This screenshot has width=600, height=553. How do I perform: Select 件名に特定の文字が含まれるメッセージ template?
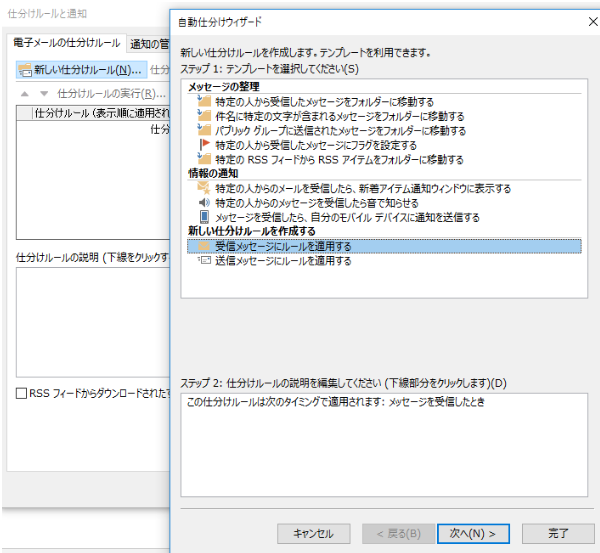coord(340,116)
